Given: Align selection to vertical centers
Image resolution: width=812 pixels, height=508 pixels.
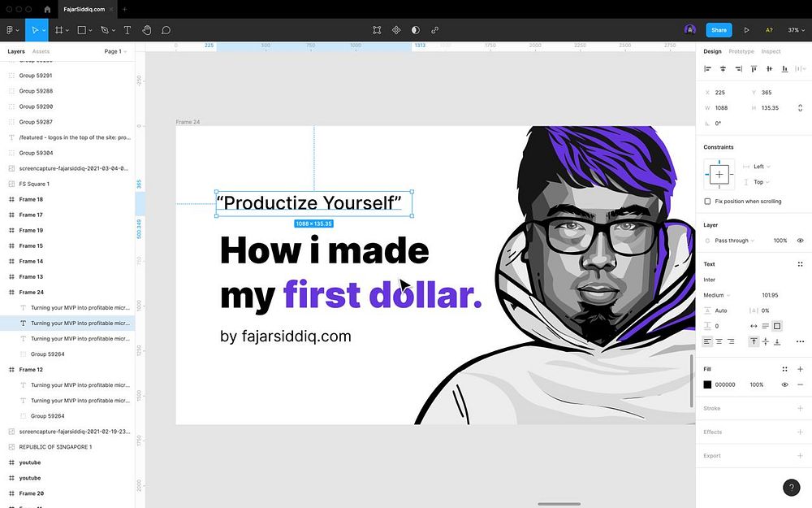Looking at the screenshot, I should (x=770, y=68).
